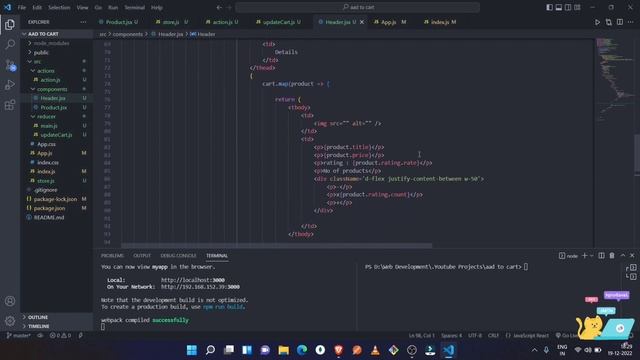Viewport: 640px width, 360px height.
Task: Open the Run and Debug view
Action: pos(10,85)
